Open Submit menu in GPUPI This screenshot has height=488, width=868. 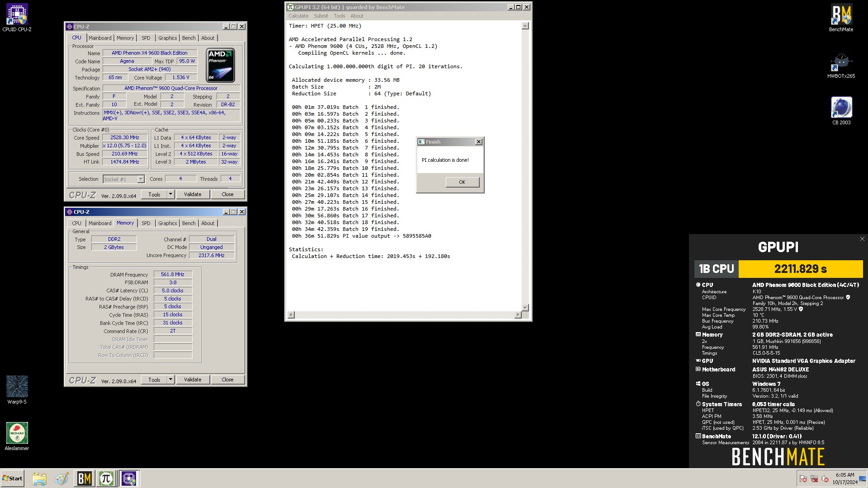point(321,16)
